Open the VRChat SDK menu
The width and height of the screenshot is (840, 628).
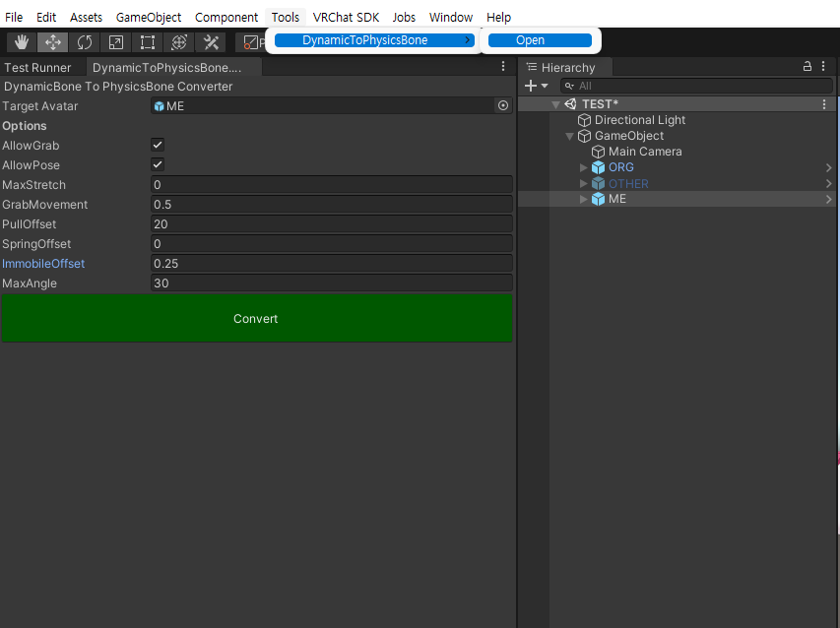tap(346, 17)
